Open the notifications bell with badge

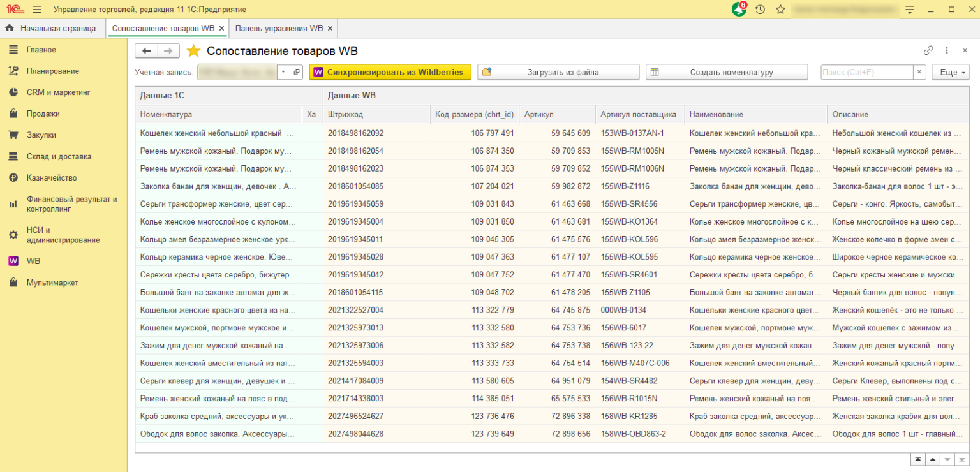click(x=739, y=10)
